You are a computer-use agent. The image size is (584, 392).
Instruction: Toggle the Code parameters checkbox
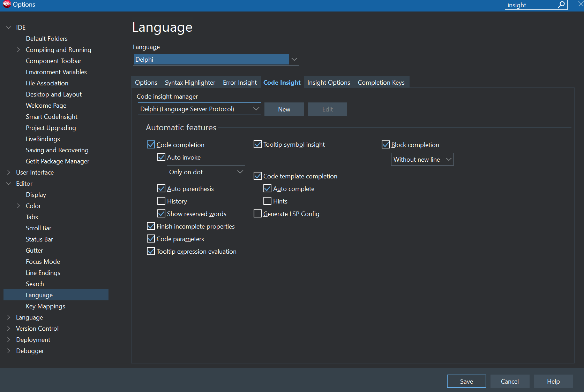[151, 239]
